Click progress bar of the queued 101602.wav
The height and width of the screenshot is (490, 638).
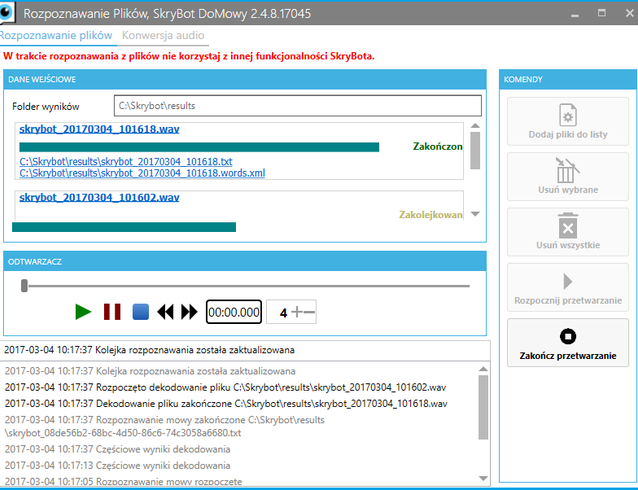(x=124, y=227)
